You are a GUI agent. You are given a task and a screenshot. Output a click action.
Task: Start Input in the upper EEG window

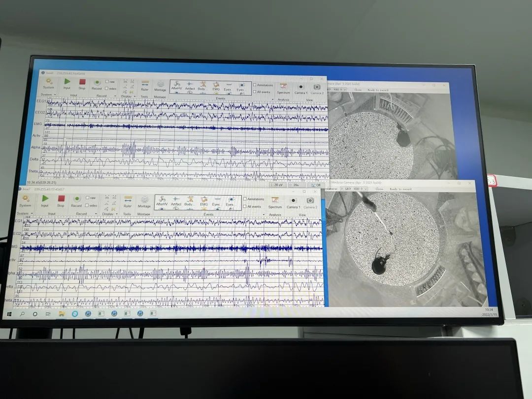[x=67, y=83]
